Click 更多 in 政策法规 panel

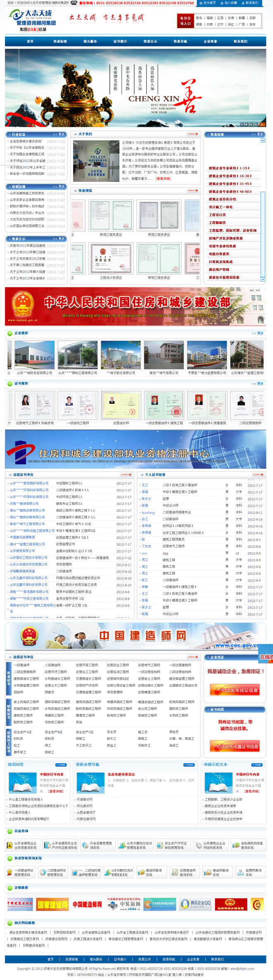59,187
